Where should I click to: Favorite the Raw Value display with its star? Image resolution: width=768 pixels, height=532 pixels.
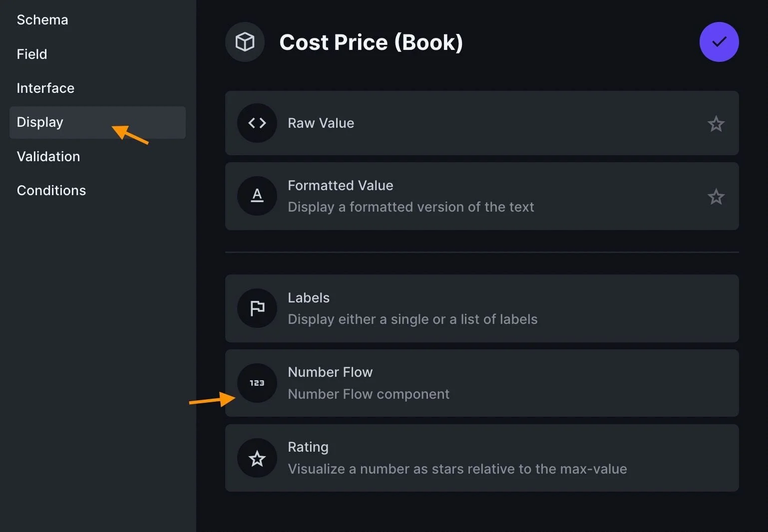tap(716, 124)
